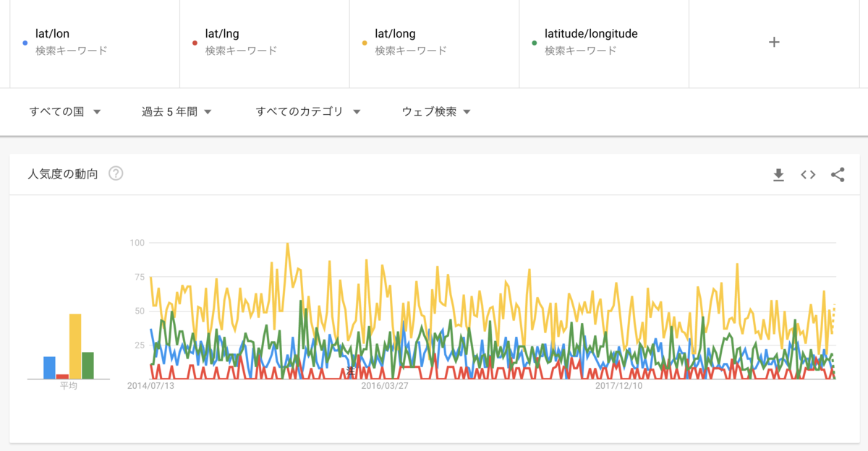Edit the latitude/longitude search term
Image resolution: width=868 pixels, height=451 pixels.
coord(591,33)
